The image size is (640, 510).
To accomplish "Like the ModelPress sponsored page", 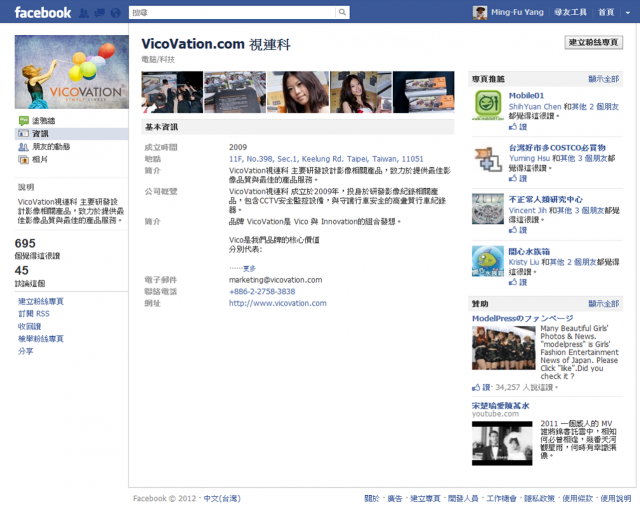I will [481, 387].
